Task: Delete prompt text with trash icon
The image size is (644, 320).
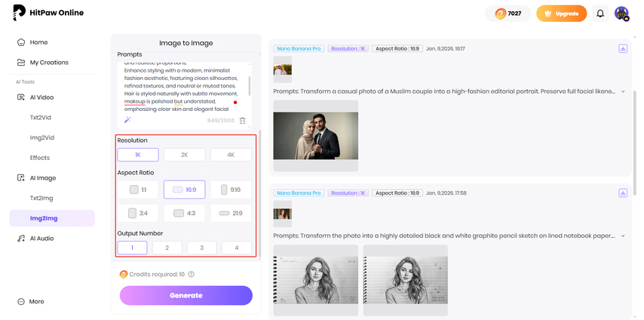Action: click(242, 120)
